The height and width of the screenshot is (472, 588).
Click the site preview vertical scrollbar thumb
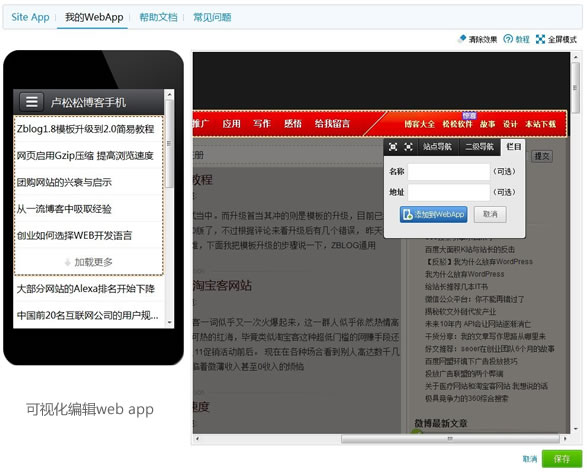(x=576, y=87)
